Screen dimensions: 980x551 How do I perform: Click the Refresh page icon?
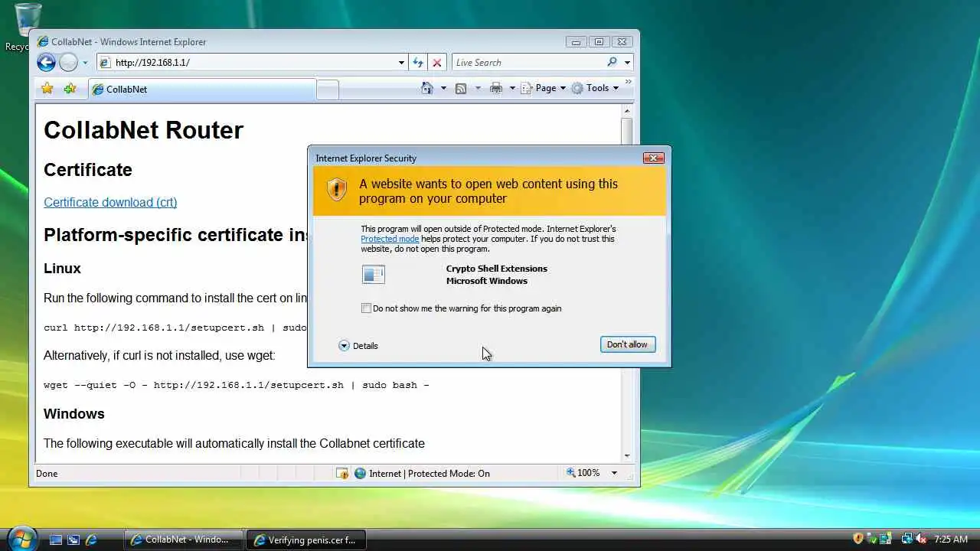(x=418, y=63)
